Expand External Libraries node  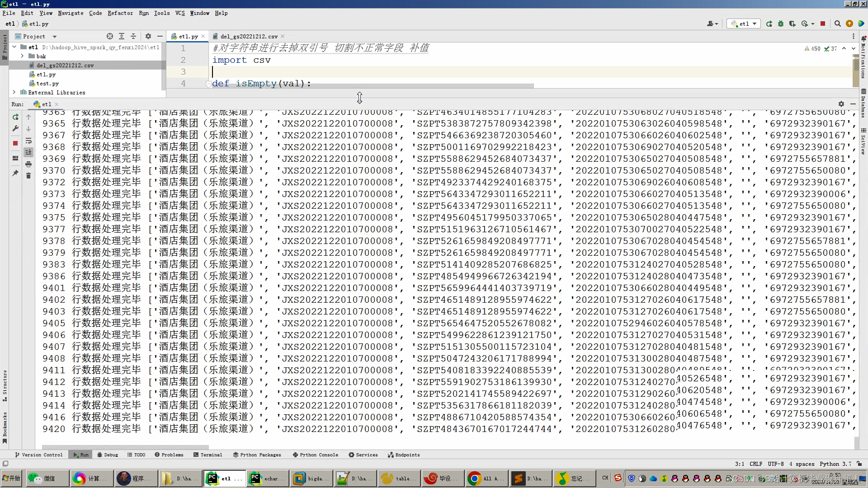[x=14, y=92]
